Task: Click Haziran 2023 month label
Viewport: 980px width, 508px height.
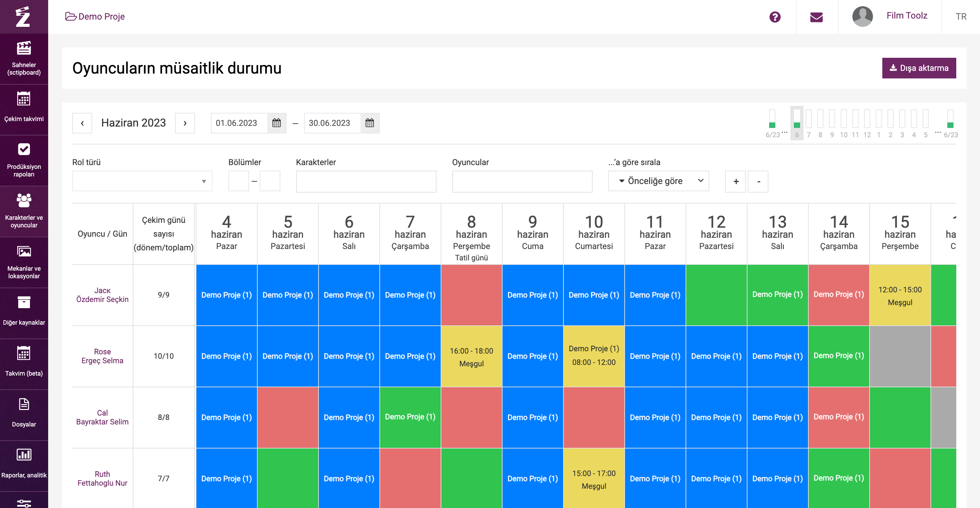Action: [133, 123]
